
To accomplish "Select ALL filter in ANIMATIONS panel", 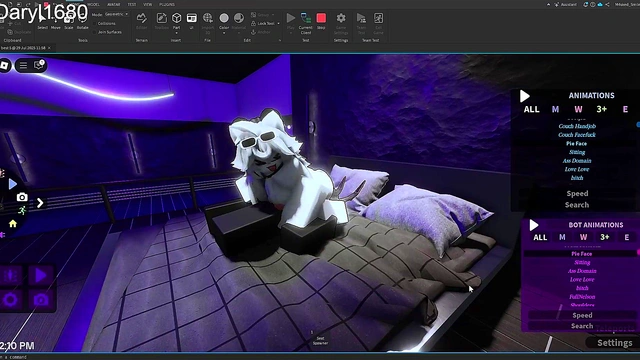I will pyautogui.click(x=531, y=109).
